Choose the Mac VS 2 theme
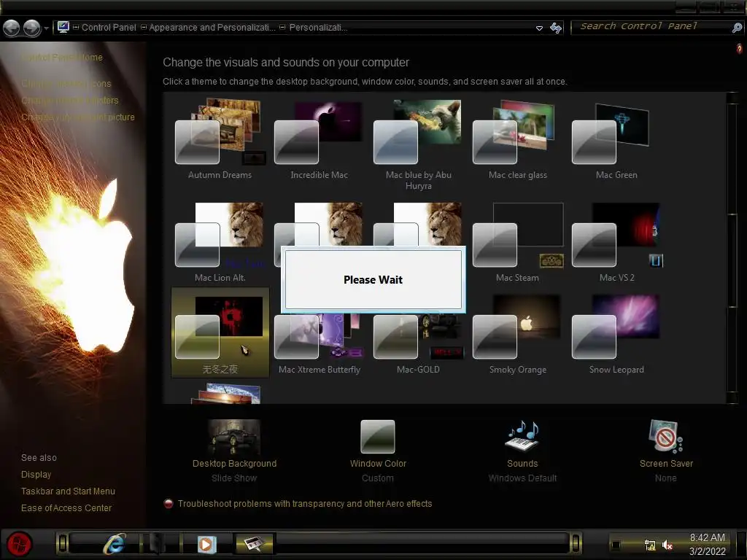This screenshot has width=747, height=560. pyautogui.click(x=616, y=242)
